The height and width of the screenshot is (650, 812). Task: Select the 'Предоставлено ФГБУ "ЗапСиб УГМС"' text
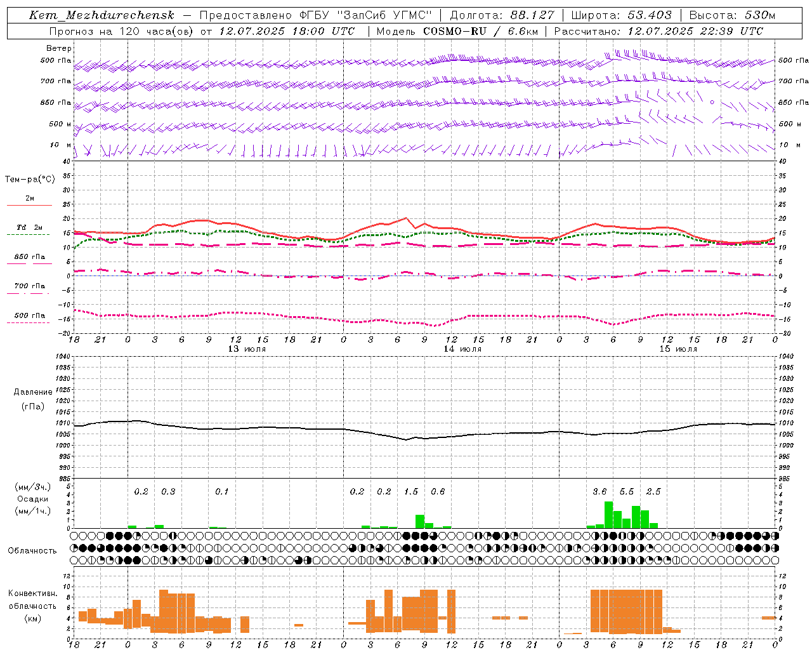[x=315, y=15]
